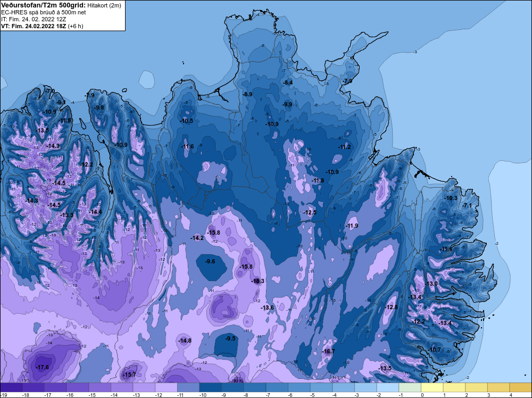Click the legend scale number 2
The image size is (532, 398).
point(467,395)
